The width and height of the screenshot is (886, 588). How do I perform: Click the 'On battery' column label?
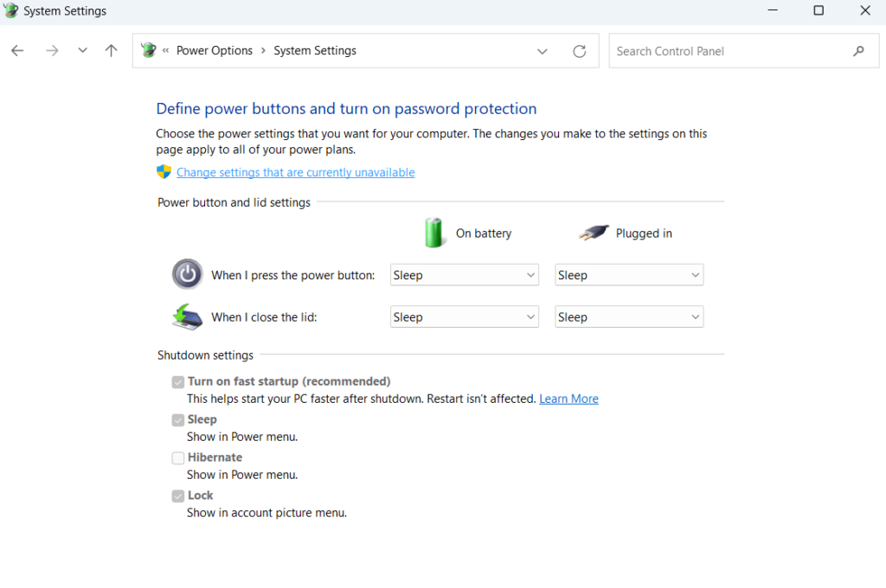coord(484,233)
